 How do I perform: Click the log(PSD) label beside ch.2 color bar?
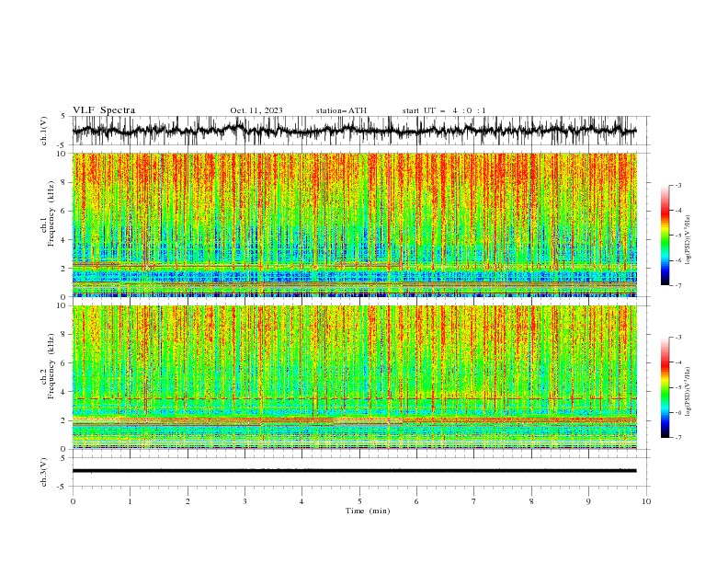[x=688, y=391]
